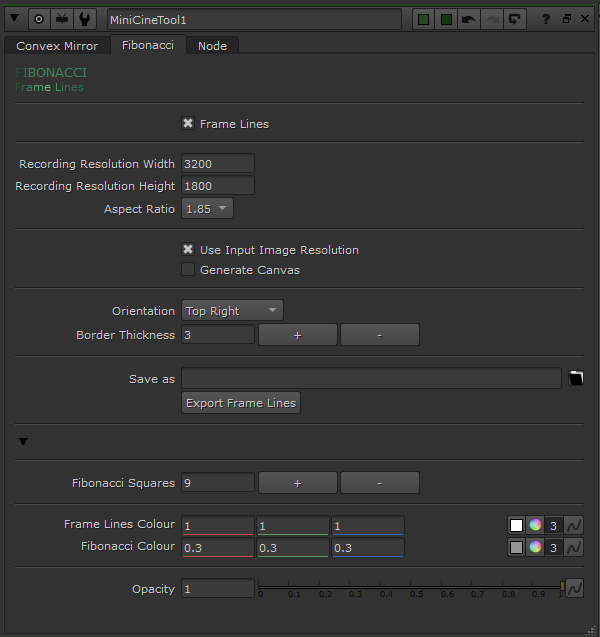Open help with the question mark icon
The width and height of the screenshot is (600, 637).
pos(545,19)
